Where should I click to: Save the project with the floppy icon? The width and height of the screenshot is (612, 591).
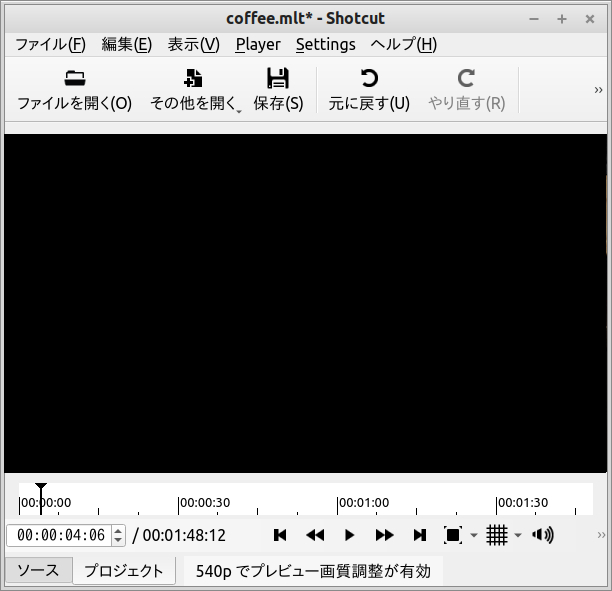[278, 79]
